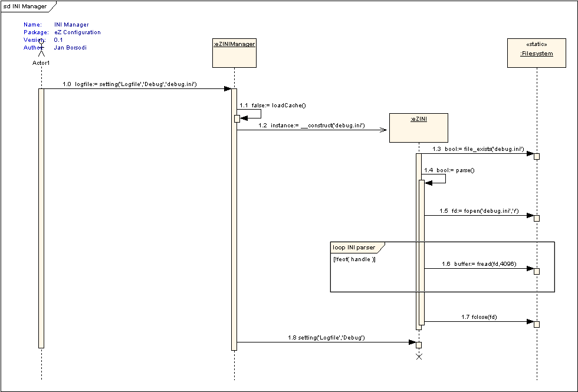Click the Actor1 stick figure icon
Screen dimensions: 578x392
41,48
